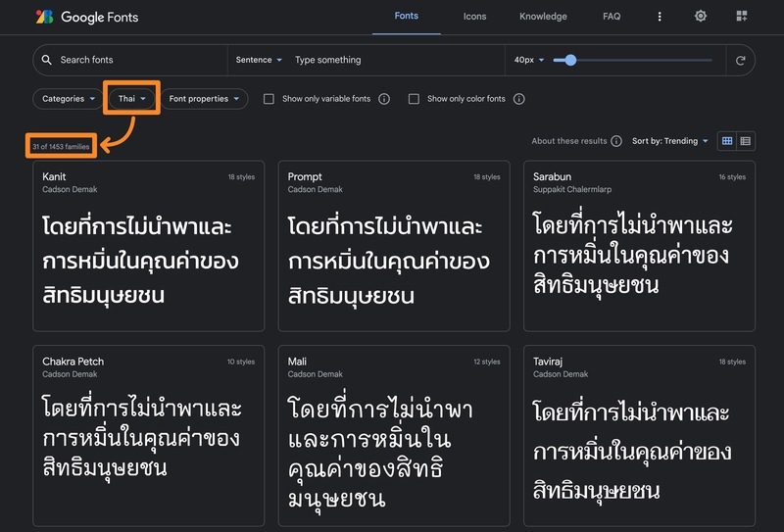Expand the Categories filter dropdown
Screen dimensions: 784x532
click(69, 99)
